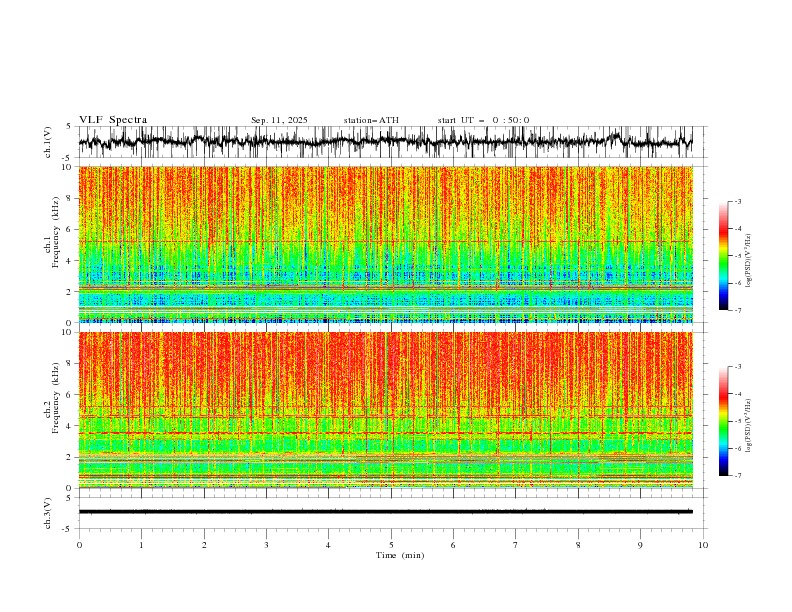Click time axis tick label "1"
792x612 pixels.
(141, 545)
